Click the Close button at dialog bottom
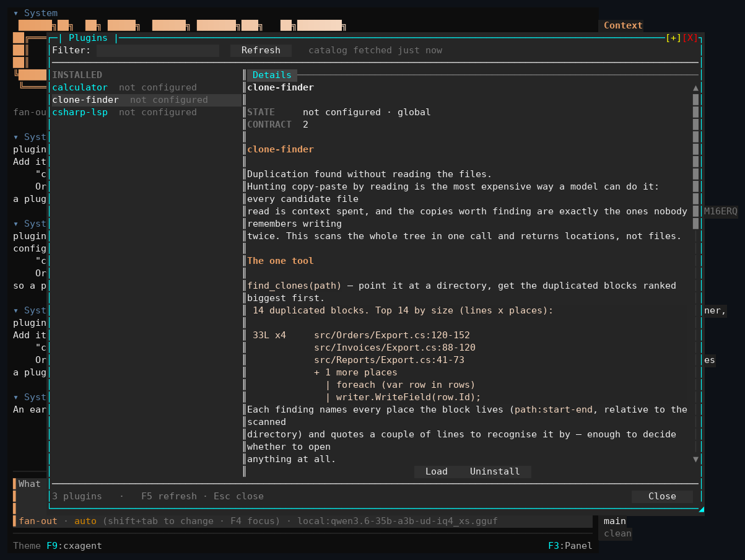Screen dimensions: 745x560 [662, 496]
